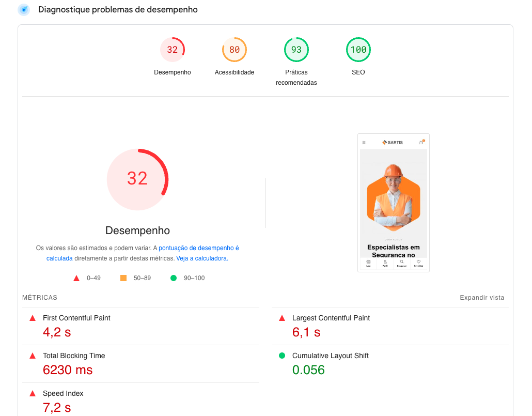Click the mobile page screenshot thumbnail
This screenshot has height=416, width=532.
pyautogui.click(x=394, y=203)
